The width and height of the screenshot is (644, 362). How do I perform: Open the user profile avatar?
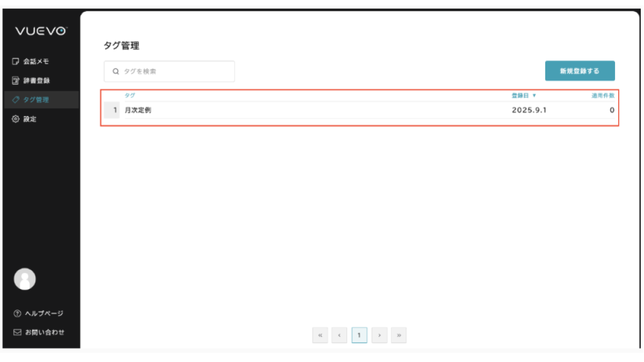coord(25,278)
